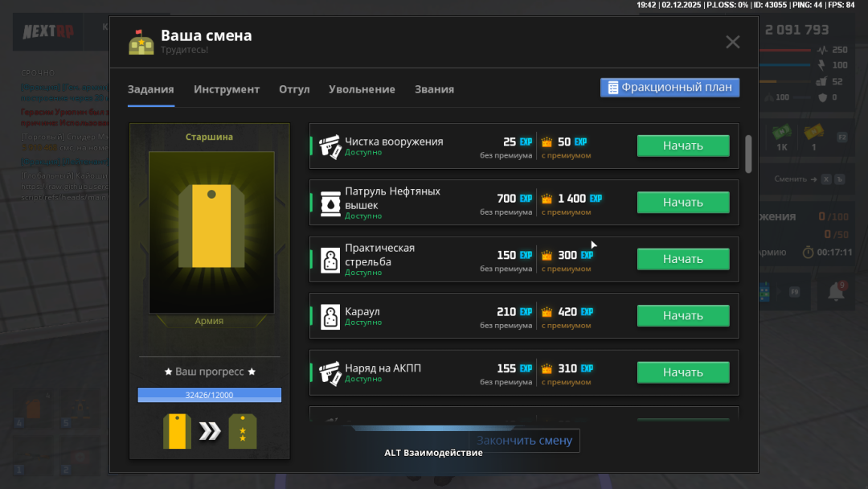Select the guard icon for Караул

pyautogui.click(x=329, y=315)
